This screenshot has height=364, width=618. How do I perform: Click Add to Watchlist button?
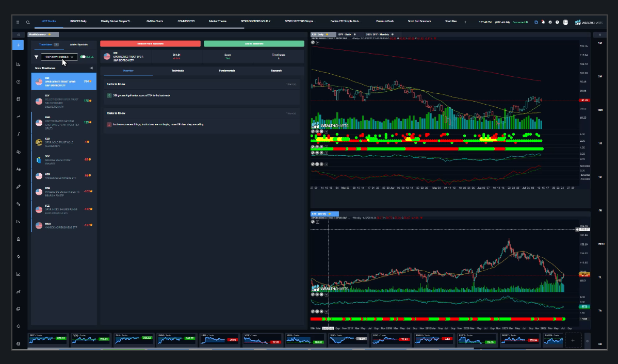click(x=254, y=44)
